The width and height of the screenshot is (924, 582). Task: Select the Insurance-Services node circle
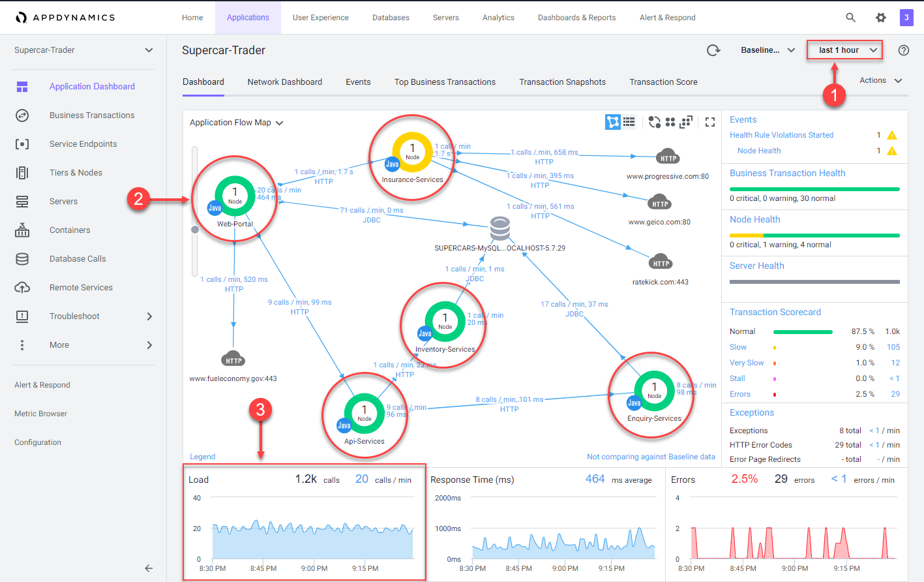point(412,151)
